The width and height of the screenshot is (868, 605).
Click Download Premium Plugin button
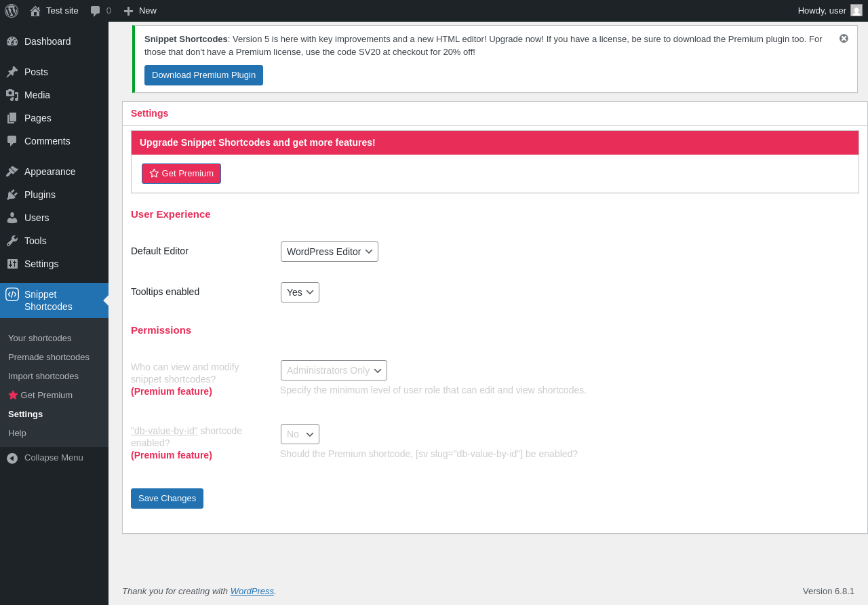tap(203, 75)
